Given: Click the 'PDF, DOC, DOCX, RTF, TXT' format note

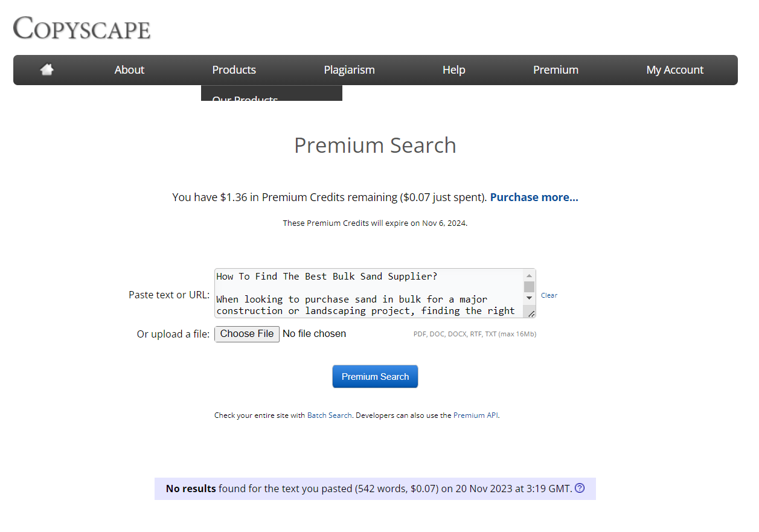Looking at the screenshot, I should pyautogui.click(x=475, y=334).
